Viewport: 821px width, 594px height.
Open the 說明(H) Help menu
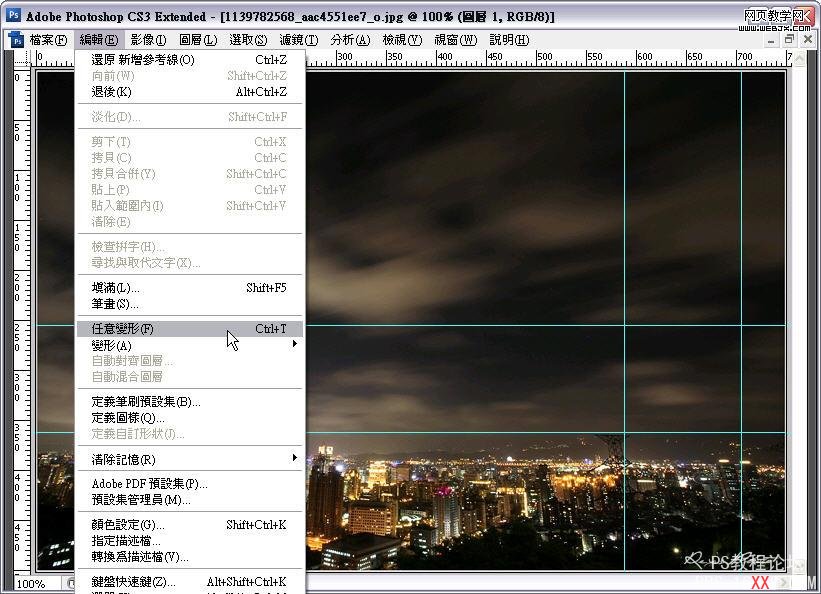[x=509, y=40]
